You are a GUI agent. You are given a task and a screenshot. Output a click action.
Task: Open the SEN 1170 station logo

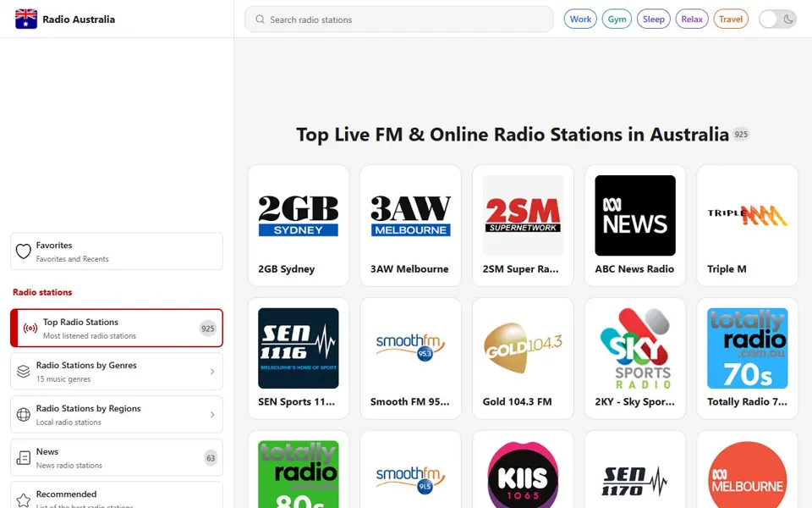[x=635, y=474]
